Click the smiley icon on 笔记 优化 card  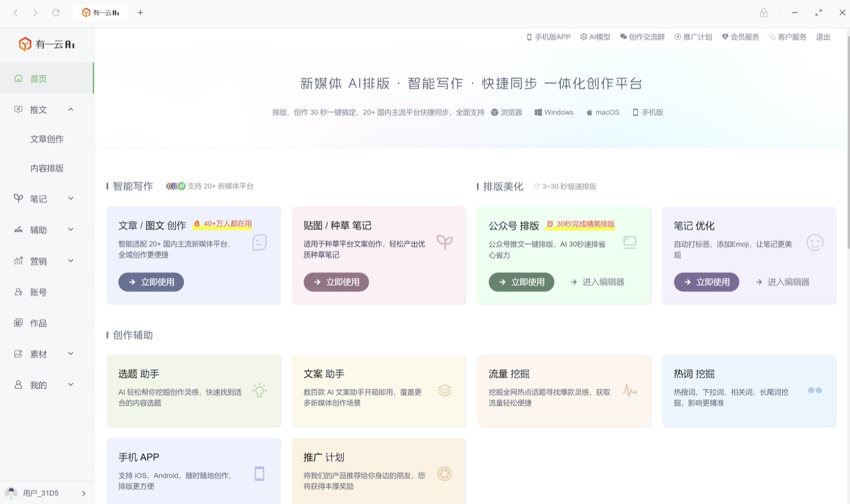pyautogui.click(x=815, y=243)
